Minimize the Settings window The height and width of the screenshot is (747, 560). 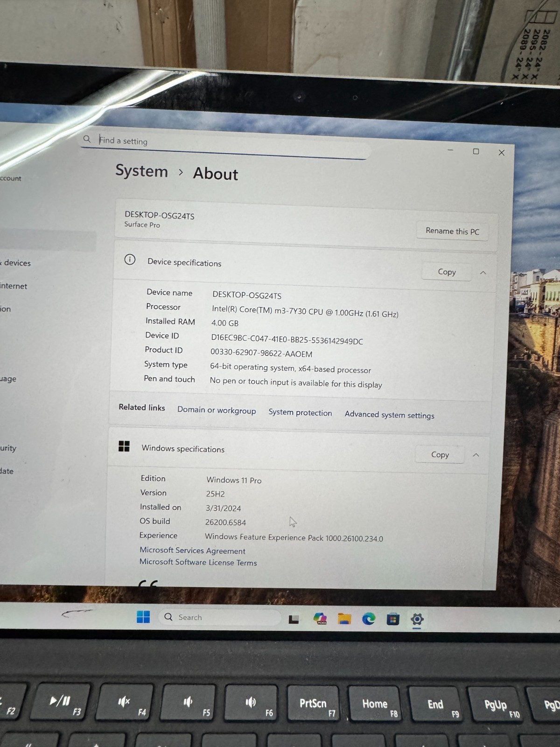(450, 150)
